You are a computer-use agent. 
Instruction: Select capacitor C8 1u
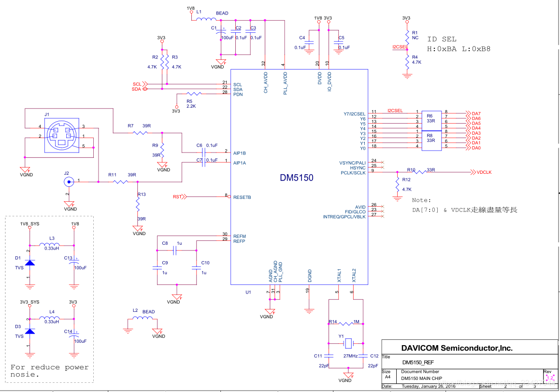175,251
